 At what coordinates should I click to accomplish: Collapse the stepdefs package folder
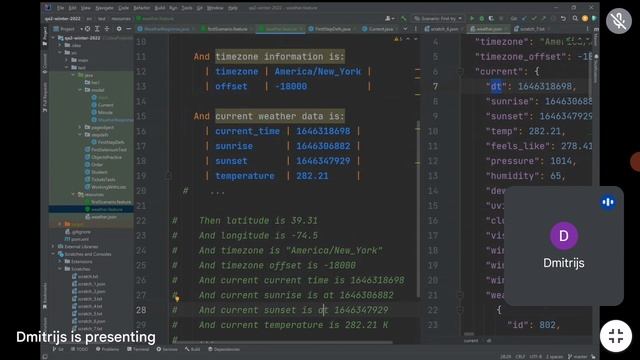point(80,135)
